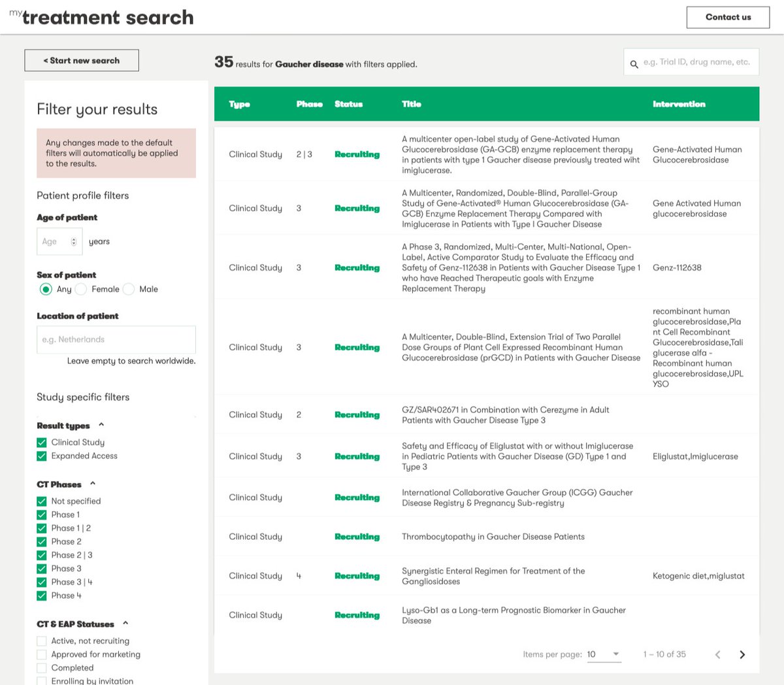Screen dimensions: 784x685
Task: Click the Location of patient field
Action: [116, 340]
